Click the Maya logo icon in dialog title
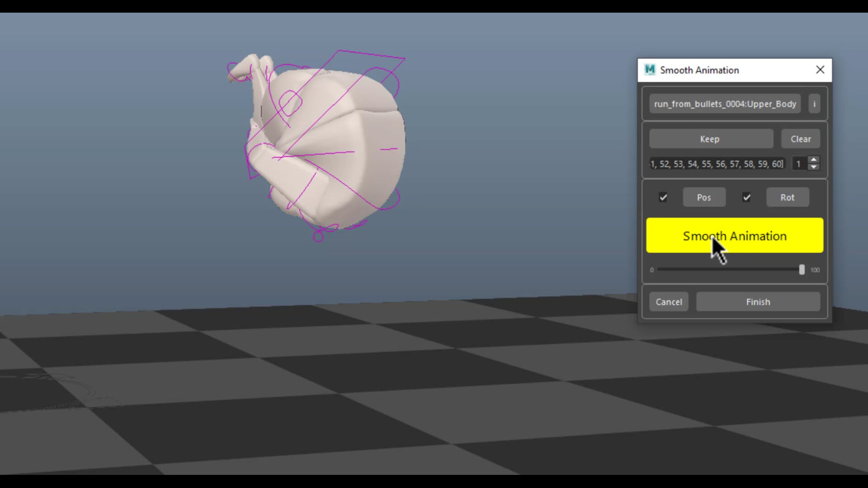 [650, 70]
